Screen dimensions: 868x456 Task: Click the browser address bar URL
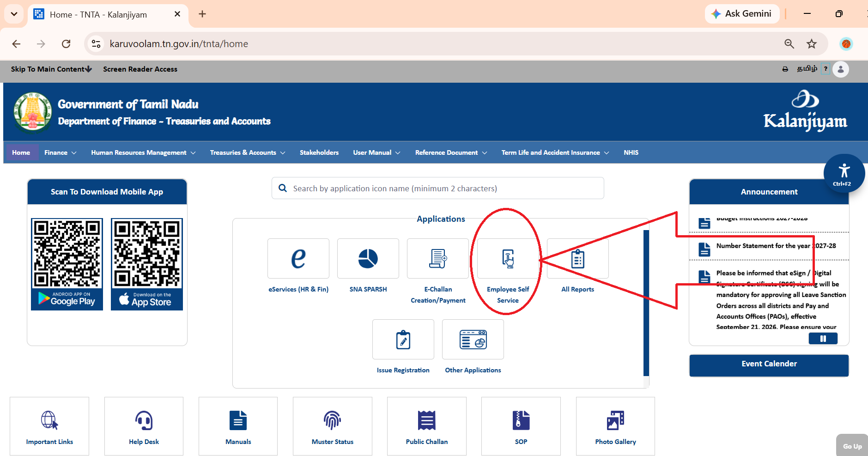(x=179, y=44)
